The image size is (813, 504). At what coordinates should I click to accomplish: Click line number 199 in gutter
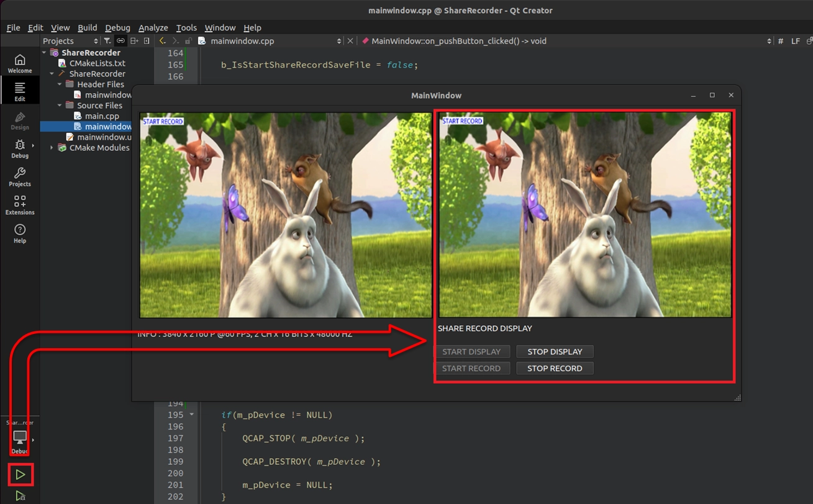tap(175, 461)
